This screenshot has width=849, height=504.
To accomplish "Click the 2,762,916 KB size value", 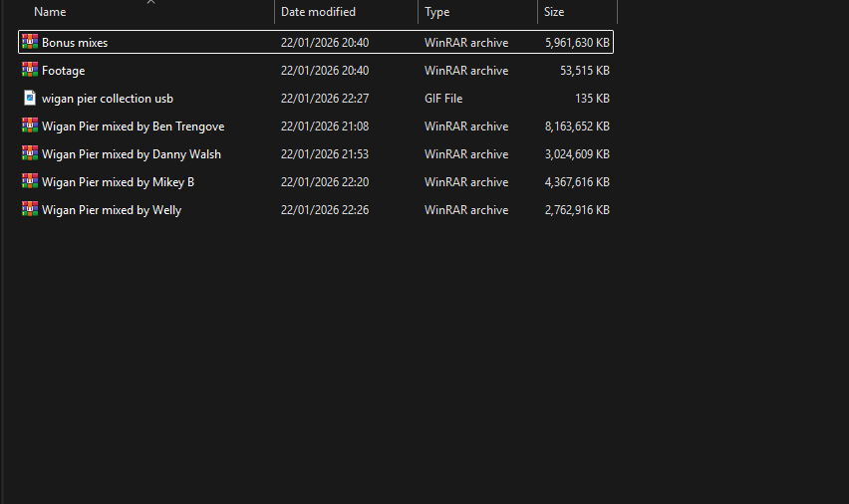I will coord(577,210).
